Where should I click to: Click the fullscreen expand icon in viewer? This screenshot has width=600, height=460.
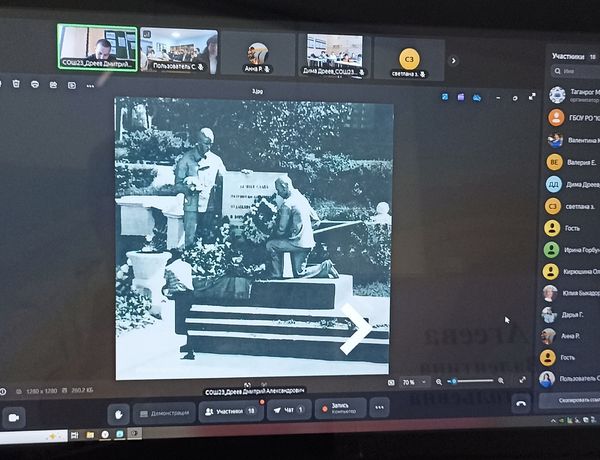[x=521, y=379]
